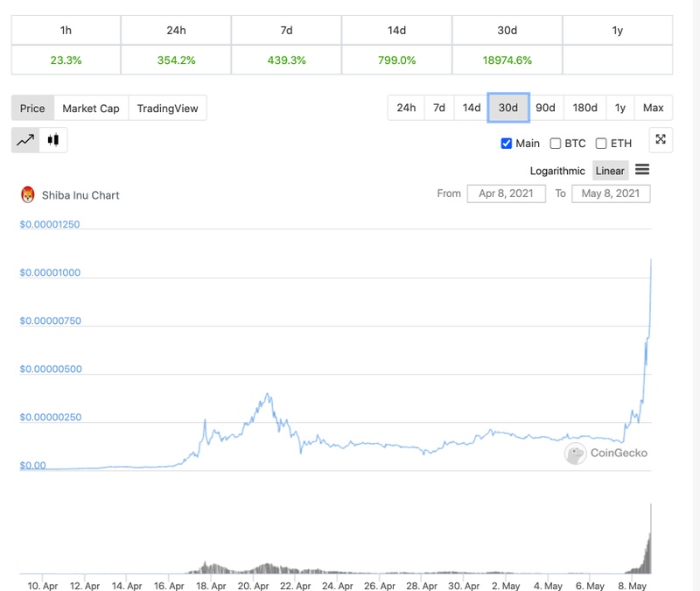The width and height of the screenshot is (700, 591).
Task: Select the 1y chart range button
Action: [x=620, y=108]
